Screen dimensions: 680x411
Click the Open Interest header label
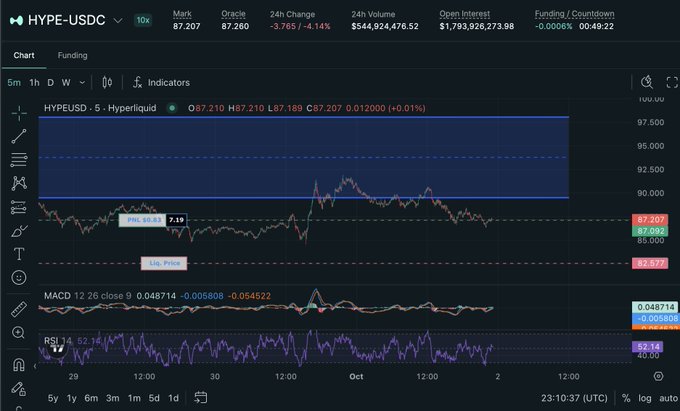pyautogui.click(x=464, y=14)
